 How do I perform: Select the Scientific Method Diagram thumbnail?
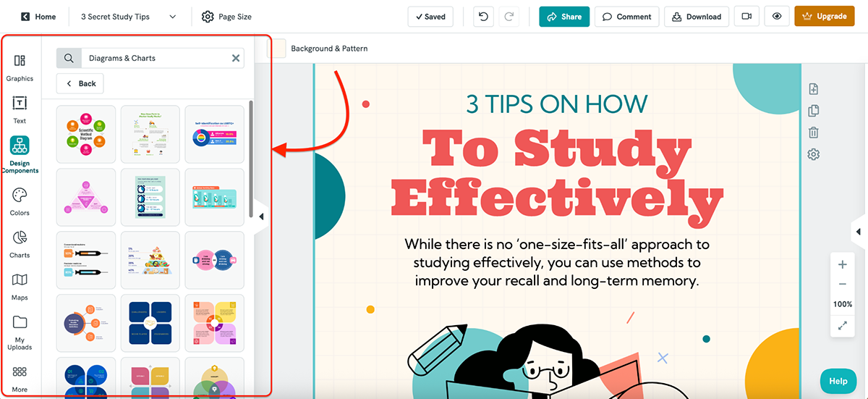(x=86, y=134)
